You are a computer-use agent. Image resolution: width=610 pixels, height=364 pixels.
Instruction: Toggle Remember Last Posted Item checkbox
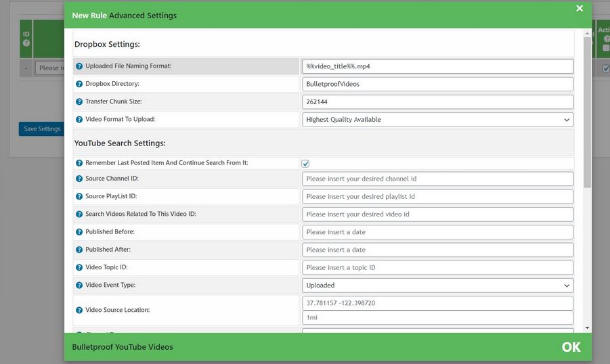[x=305, y=163]
